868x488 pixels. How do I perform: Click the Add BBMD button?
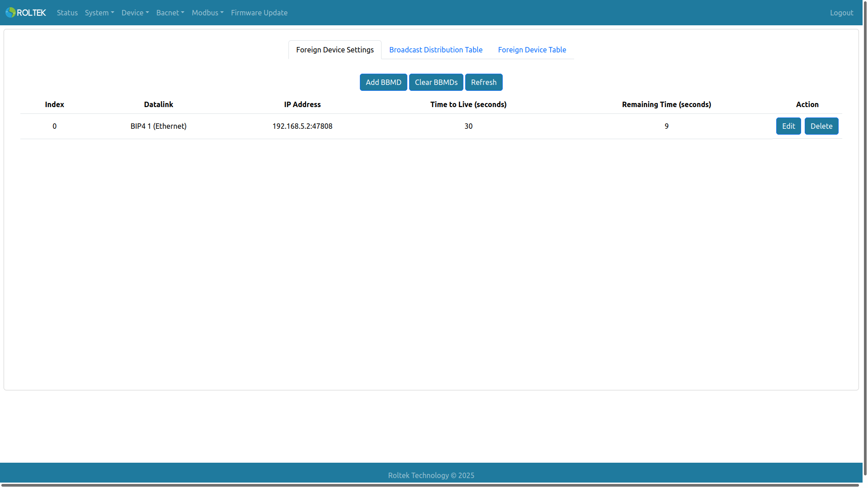click(383, 82)
